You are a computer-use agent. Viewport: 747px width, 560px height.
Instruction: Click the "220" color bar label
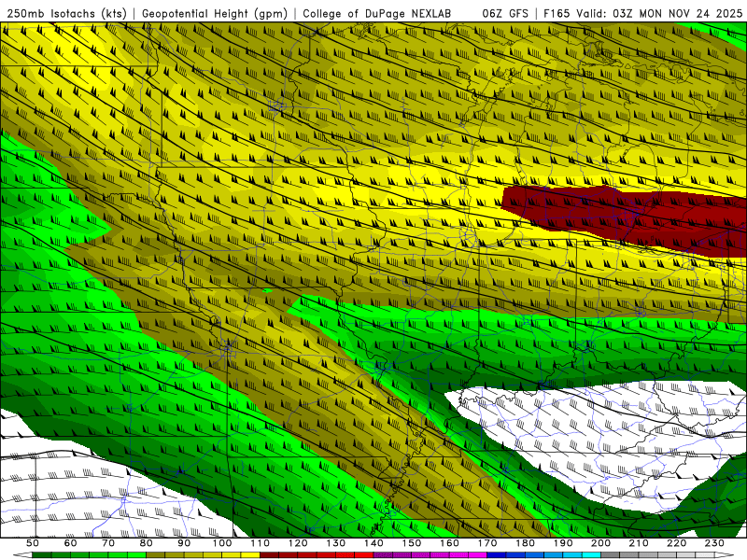coord(676,543)
